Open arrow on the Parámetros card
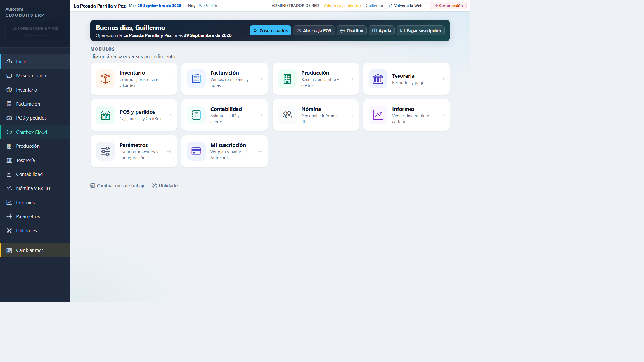Image resolution: width=644 pixels, height=362 pixels. click(169, 151)
